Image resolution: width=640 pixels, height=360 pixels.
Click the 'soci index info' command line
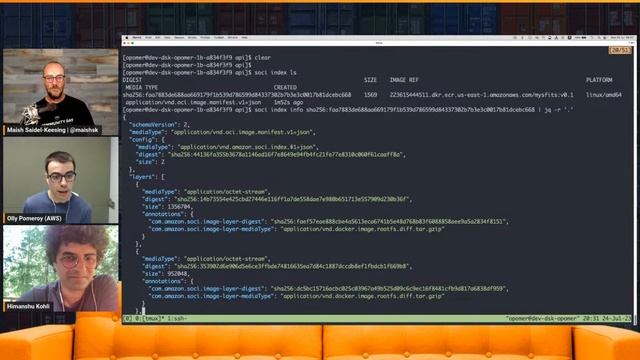point(348,110)
